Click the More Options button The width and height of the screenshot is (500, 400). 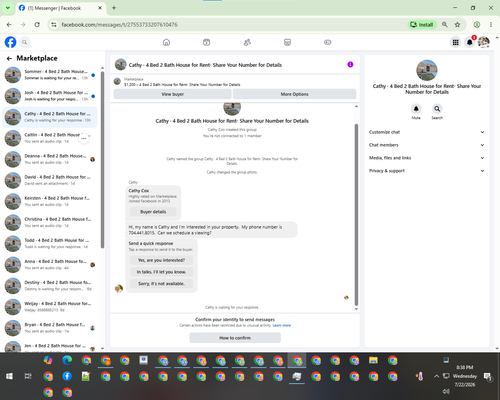tap(294, 94)
